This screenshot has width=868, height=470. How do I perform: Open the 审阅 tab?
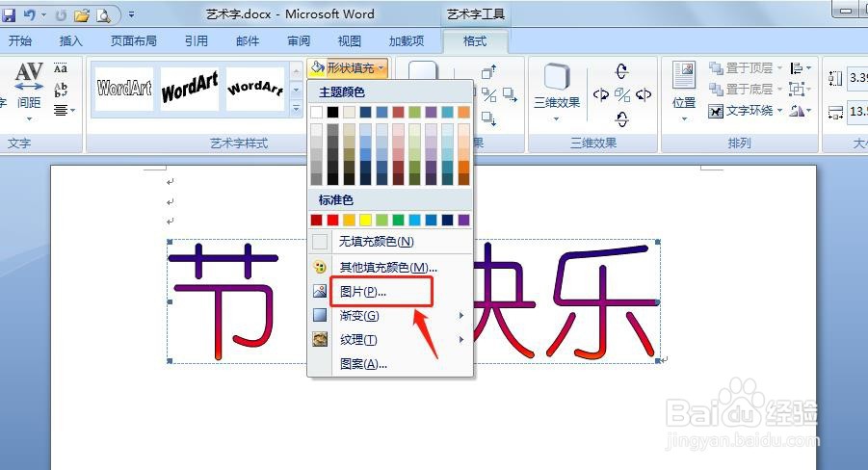299,41
